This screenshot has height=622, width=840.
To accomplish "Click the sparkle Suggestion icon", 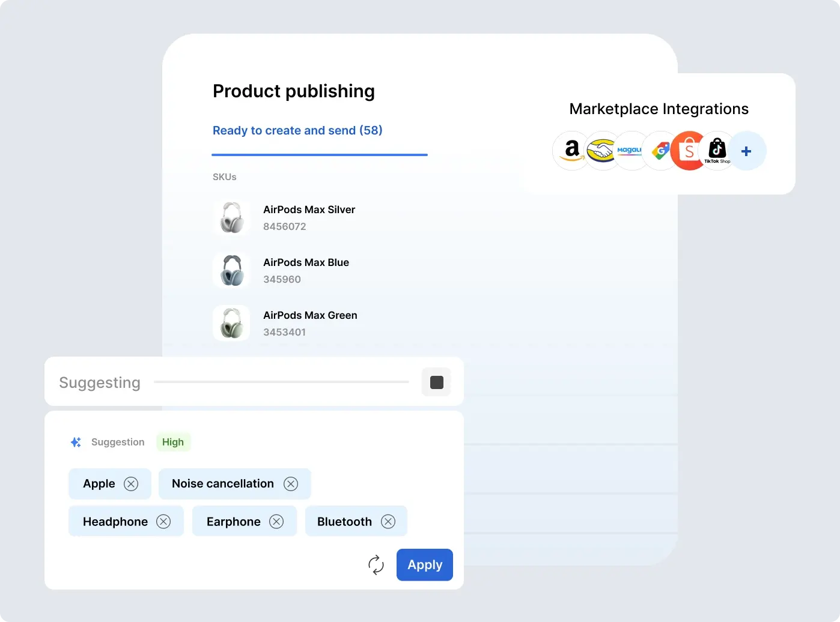I will [x=76, y=442].
